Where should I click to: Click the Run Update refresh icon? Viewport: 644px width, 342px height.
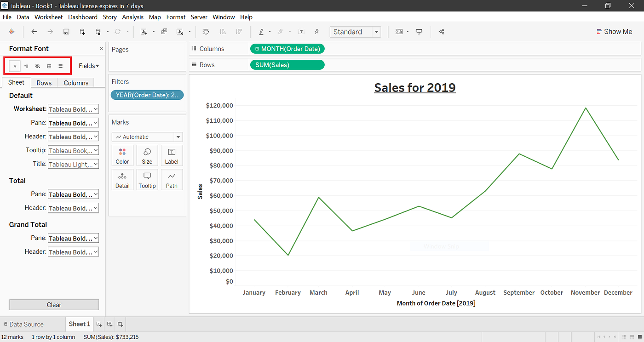(117, 32)
